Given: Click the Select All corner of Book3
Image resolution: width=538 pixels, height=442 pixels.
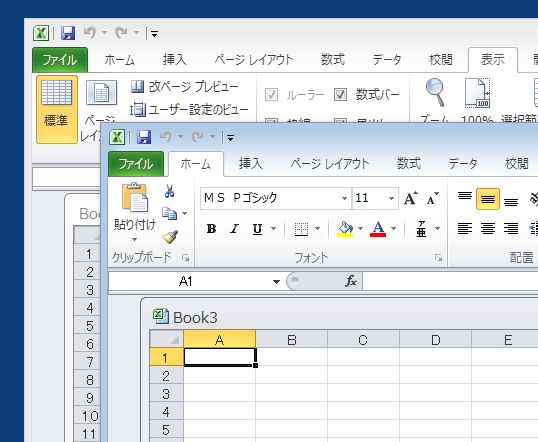Looking at the screenshot, I should click(x=167, y=339).
